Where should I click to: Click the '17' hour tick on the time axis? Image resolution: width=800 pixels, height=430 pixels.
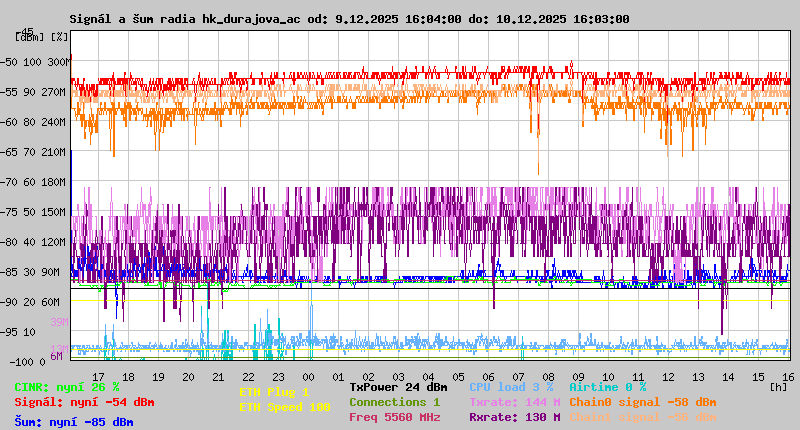click(98, 377)
